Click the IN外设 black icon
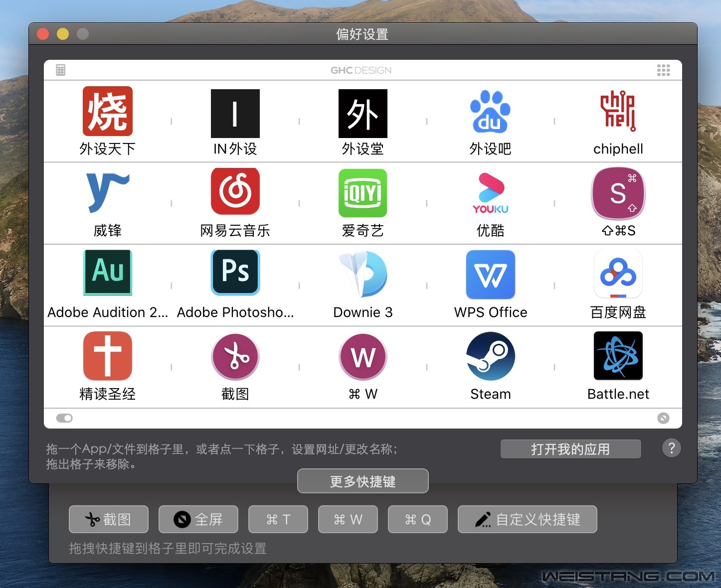Screen dimensions: 721x588 coord(235,114)
